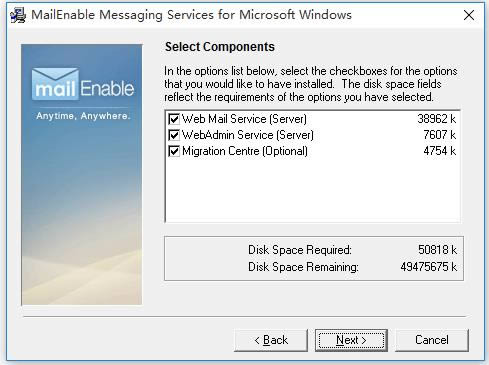Toggle the WebAdmin Service checkbox
The width and height of the screenshot is (489, 365).
(174, 135)
